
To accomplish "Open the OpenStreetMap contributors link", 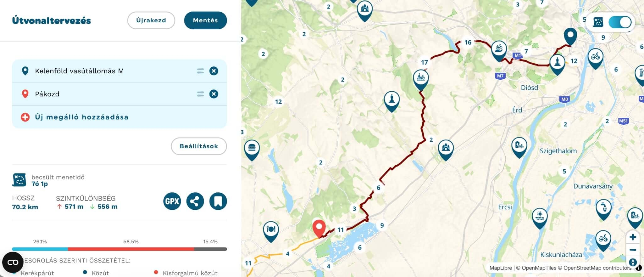I will (x=597, y=268).
